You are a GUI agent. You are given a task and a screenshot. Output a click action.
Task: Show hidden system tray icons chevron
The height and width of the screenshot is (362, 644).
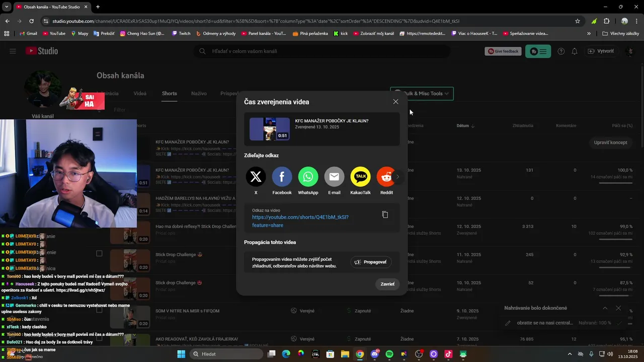(570, 354)
